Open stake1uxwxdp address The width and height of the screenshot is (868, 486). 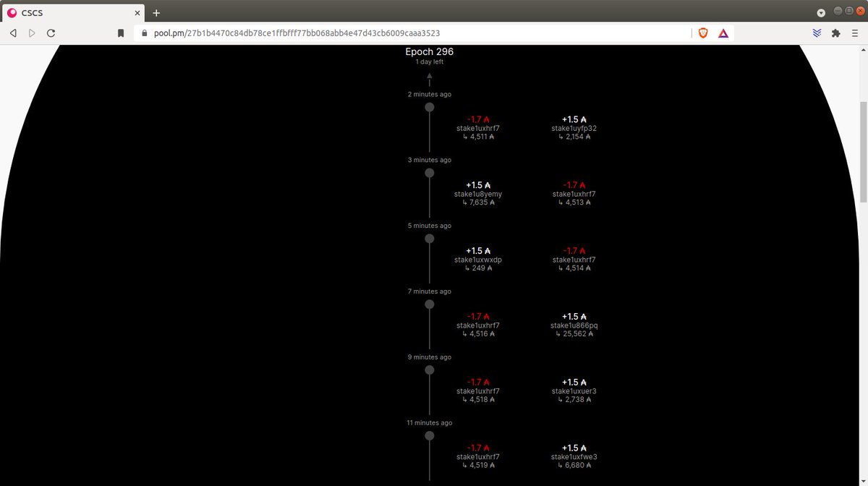(478, 260)
